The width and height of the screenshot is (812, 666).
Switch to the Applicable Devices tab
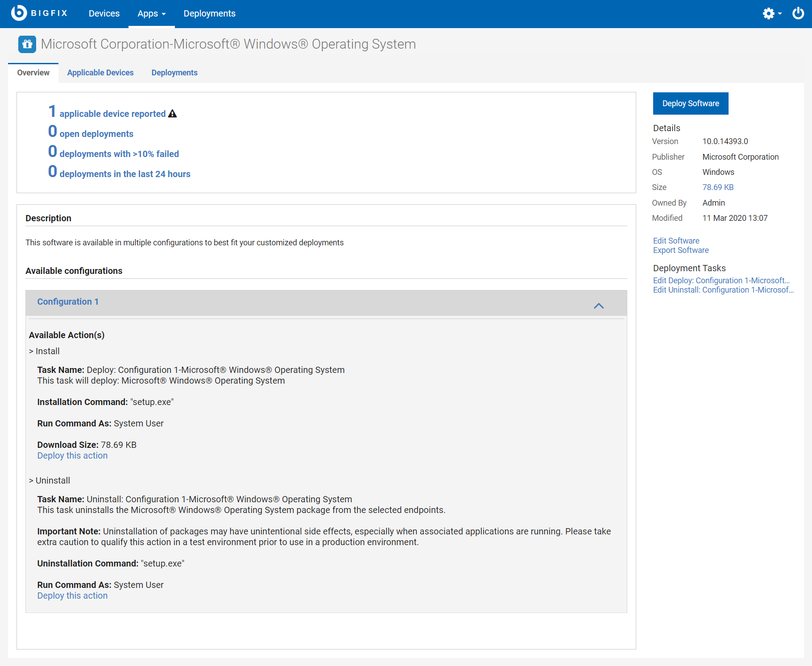(100, 72)
